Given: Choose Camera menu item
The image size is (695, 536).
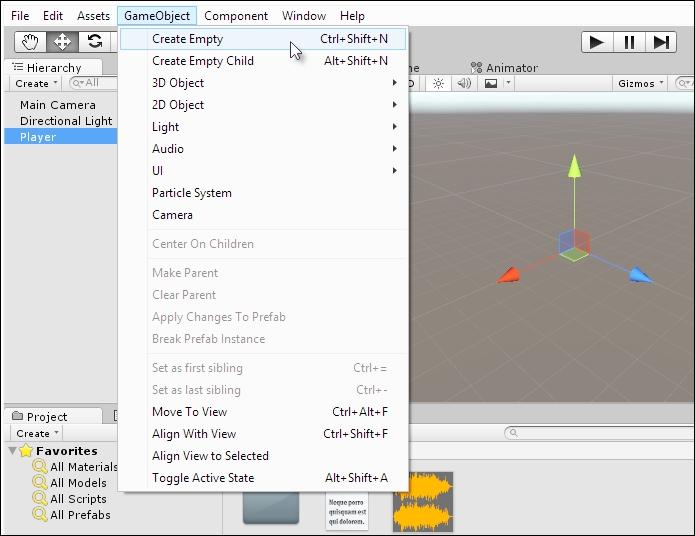Looking at the screenshot, I should point(263,215).
